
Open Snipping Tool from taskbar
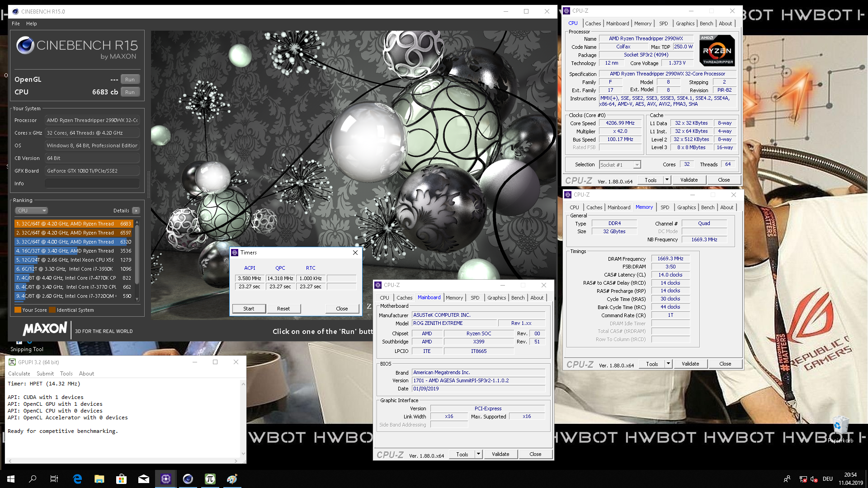tap(232, 479)
